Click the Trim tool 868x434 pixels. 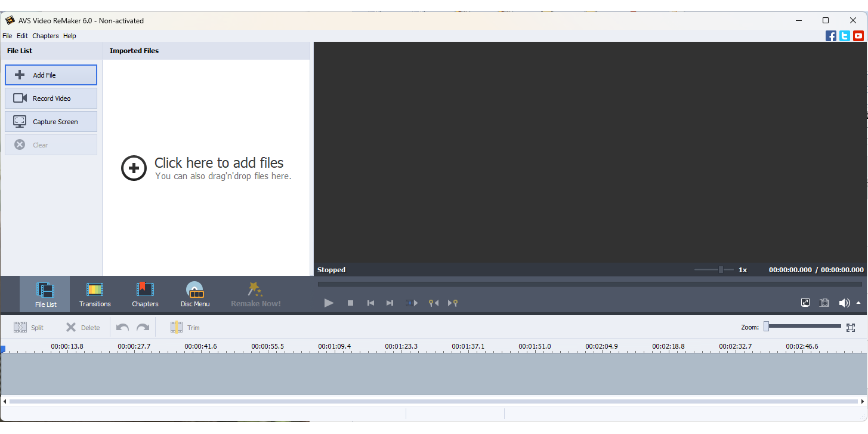pos(185,327)
